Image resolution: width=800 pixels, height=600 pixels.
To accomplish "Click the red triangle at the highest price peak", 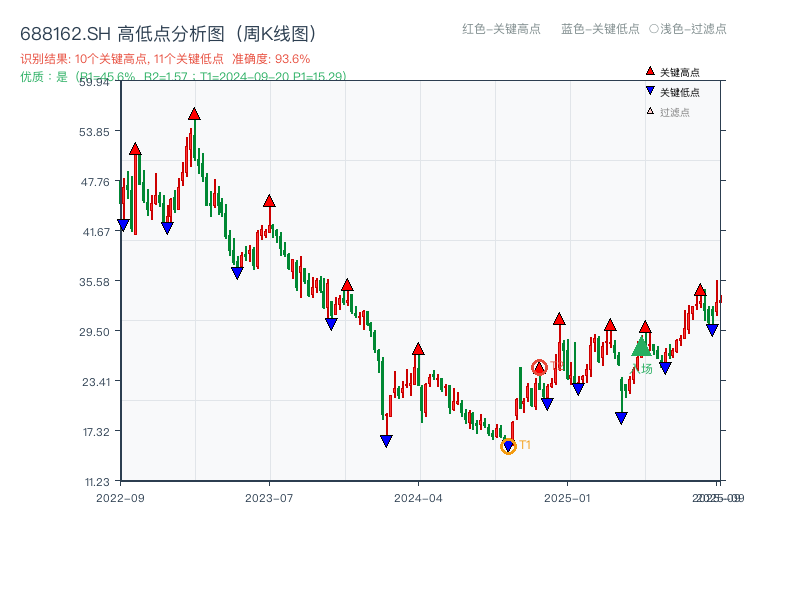I will 192,115.
